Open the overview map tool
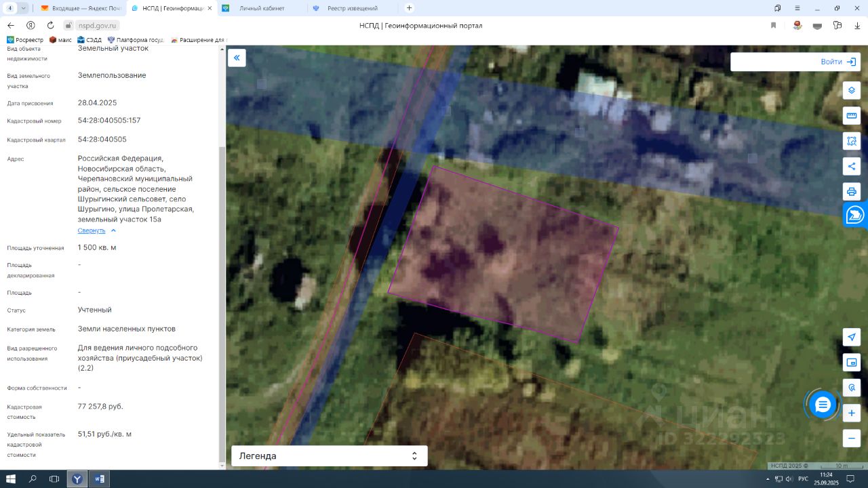This screenshot has width=868, height=488. pos(852,362)
